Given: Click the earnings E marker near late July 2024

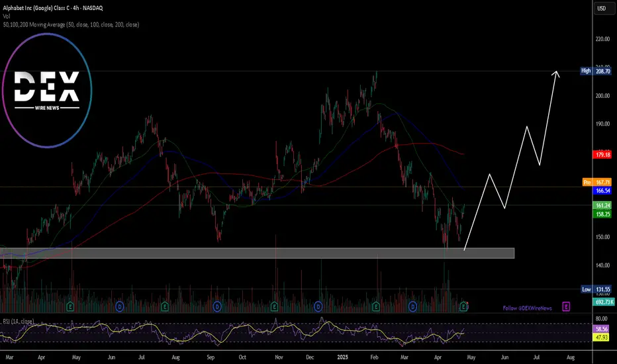Looking at the screenshot, I should coord(165,306).
